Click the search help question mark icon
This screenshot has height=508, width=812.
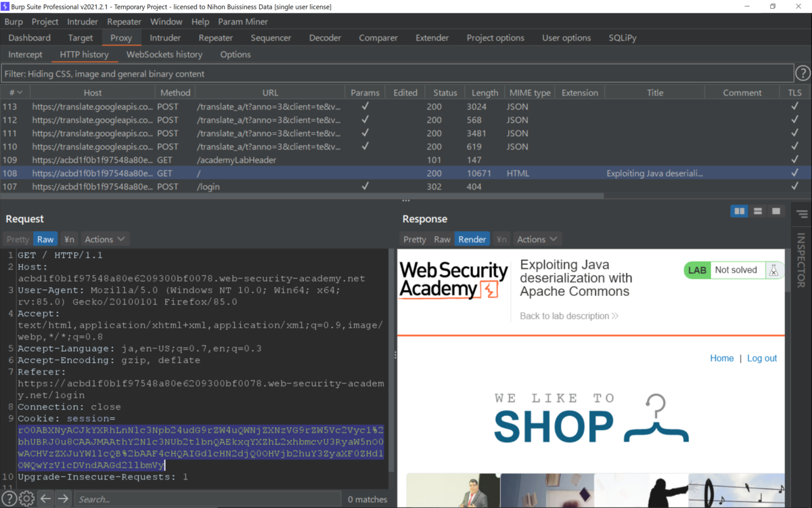[9, 499]
